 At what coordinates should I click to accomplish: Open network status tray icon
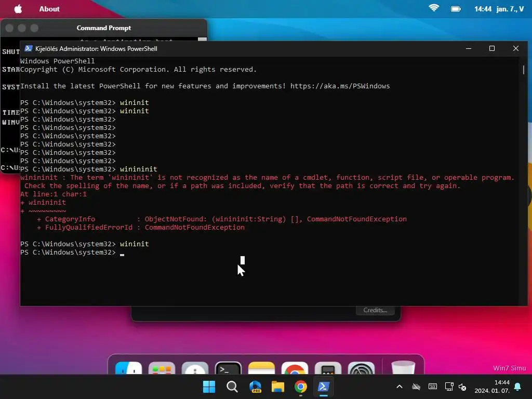(449, 387)
